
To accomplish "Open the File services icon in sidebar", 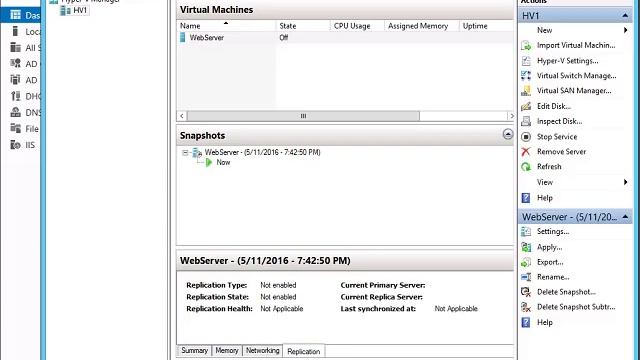I will tap(16, 128).
